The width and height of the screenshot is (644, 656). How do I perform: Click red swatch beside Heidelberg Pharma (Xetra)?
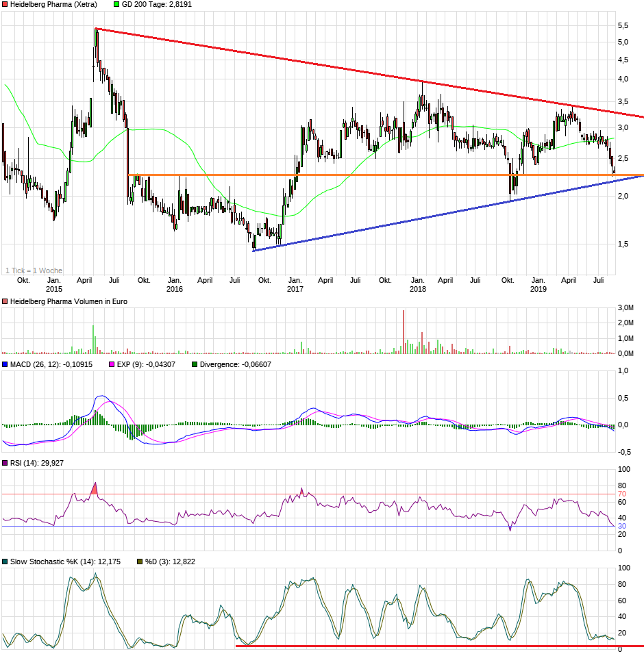pyautogui.click(x=5, y=5)
